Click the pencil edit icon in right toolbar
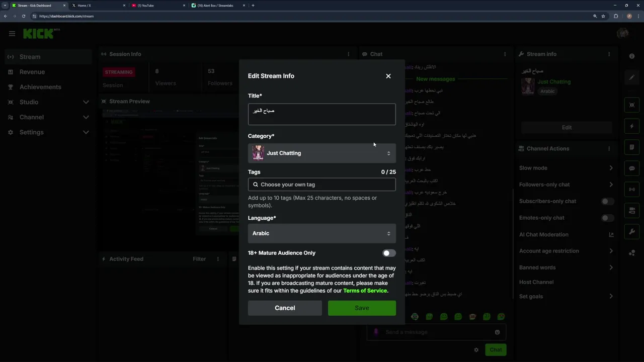 pos(632,77)
